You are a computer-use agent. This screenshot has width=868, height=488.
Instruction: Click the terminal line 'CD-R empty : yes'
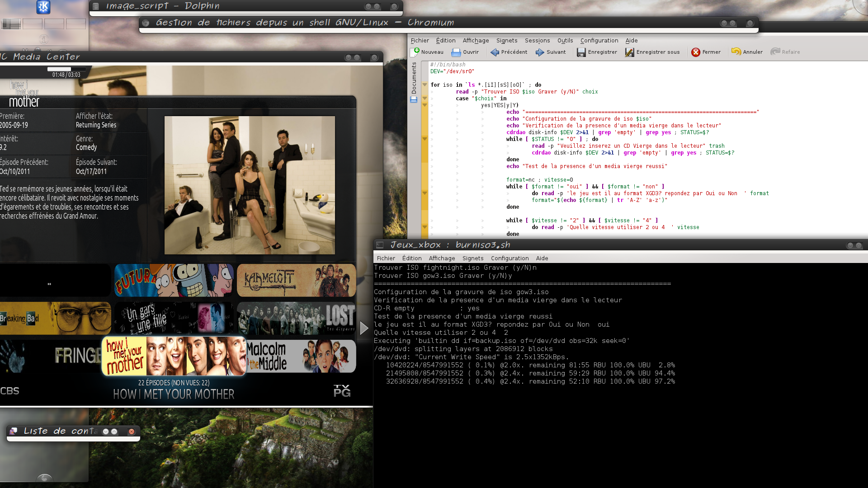[x=427, y=308]
